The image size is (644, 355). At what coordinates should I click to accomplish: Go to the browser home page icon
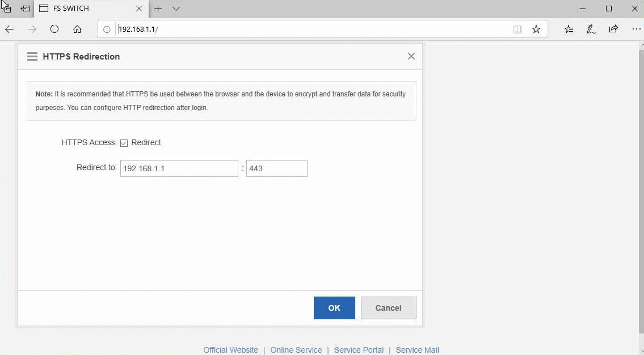click(77, 29)
